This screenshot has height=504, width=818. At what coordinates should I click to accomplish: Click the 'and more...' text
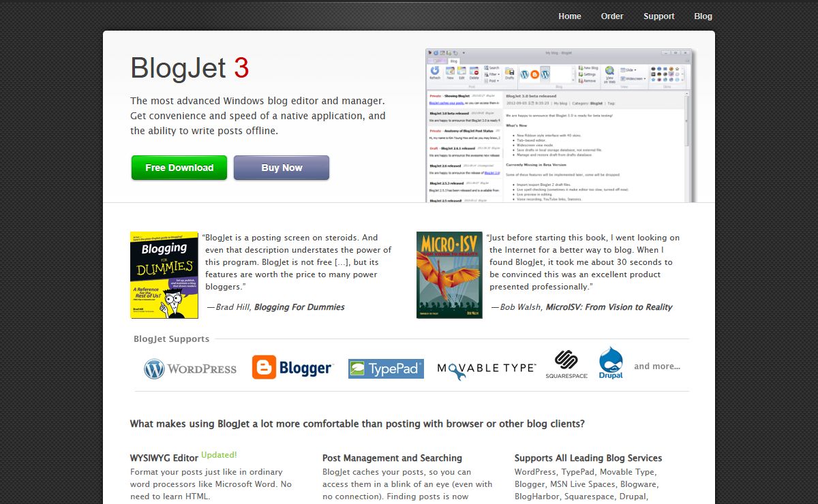[657, 366]
